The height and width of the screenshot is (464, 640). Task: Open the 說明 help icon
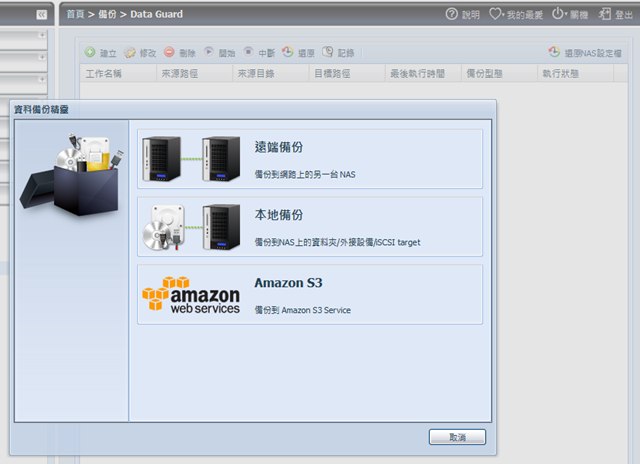click(x=451, y=14)
